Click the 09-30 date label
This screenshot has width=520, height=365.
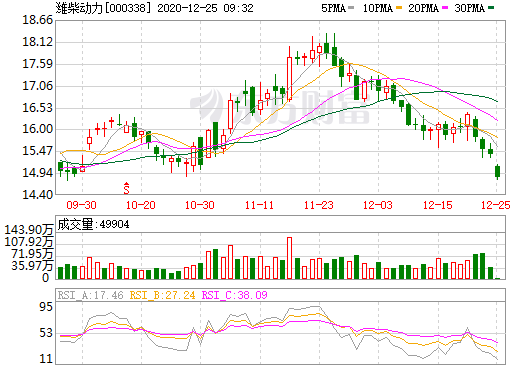coord(81,205)
